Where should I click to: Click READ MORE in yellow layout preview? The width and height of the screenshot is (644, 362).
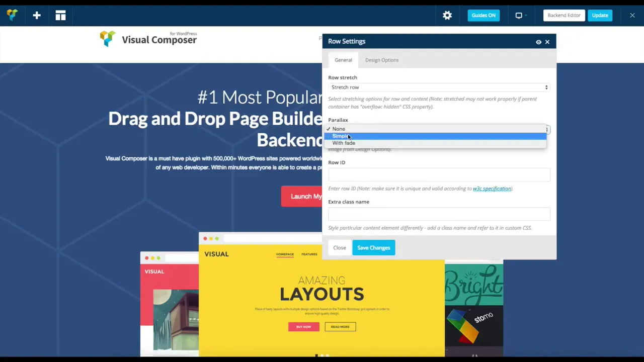pos(340,327)
